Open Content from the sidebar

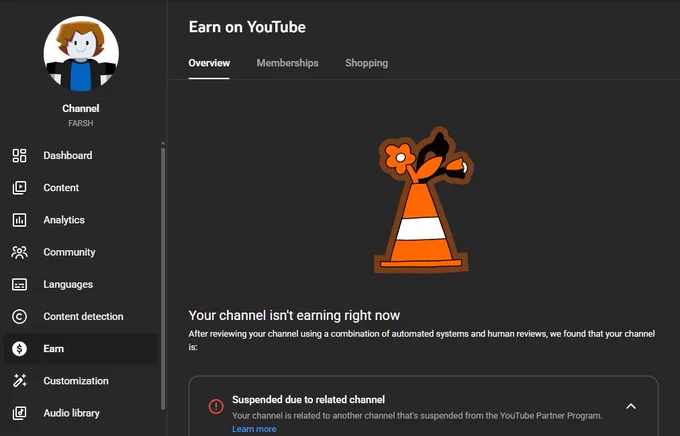[81, 187]
